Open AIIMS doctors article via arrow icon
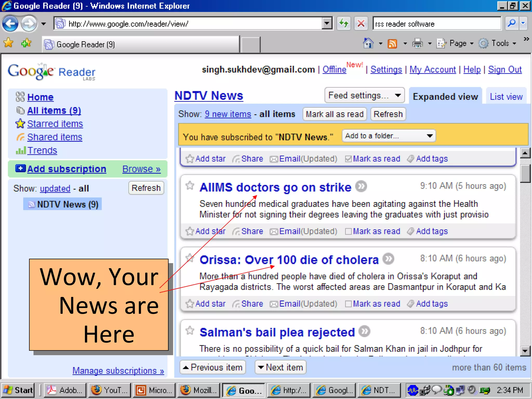 361,186
